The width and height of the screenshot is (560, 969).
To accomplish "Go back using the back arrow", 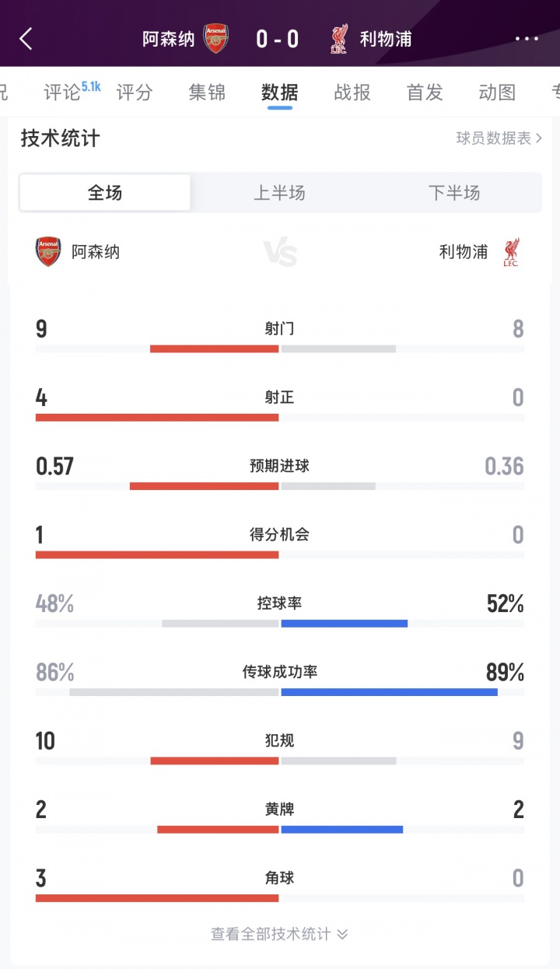I will (x=26, y=37).
